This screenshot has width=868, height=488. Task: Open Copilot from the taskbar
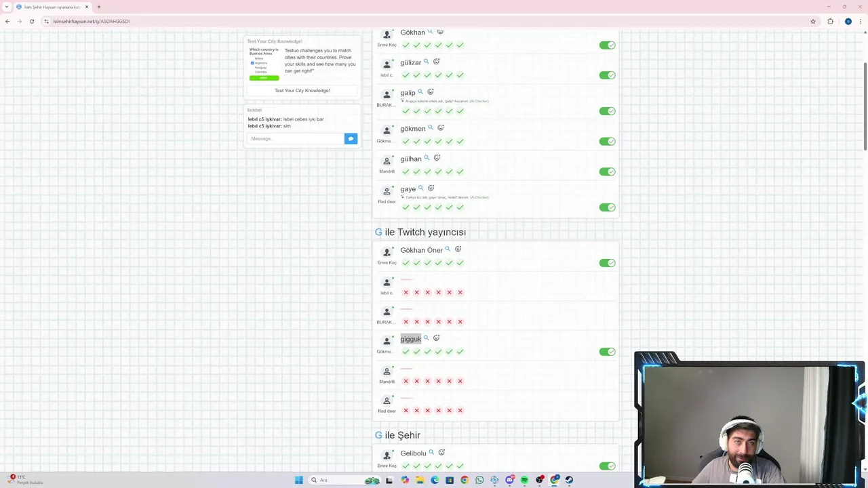[405, 480]
